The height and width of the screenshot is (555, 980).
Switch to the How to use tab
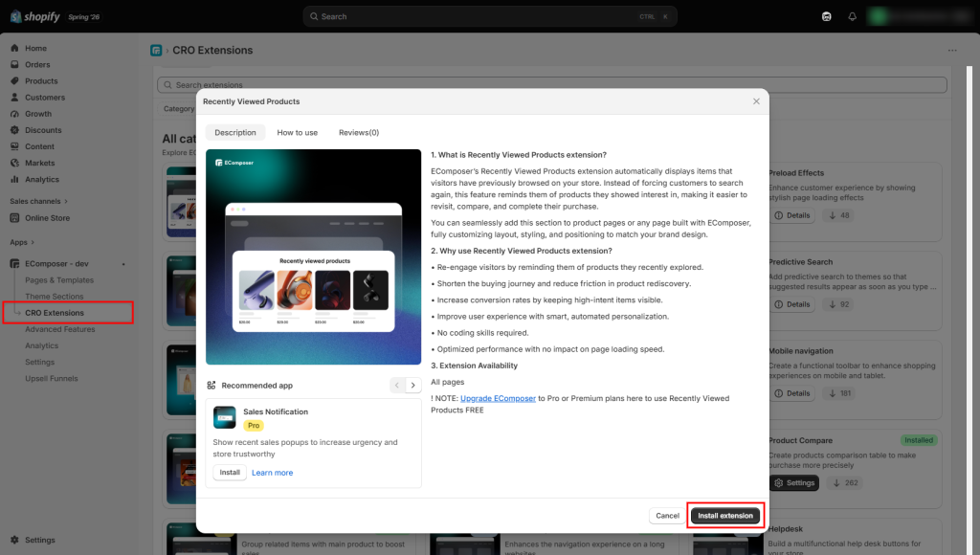pyautogui.click(x=298, y=132)
